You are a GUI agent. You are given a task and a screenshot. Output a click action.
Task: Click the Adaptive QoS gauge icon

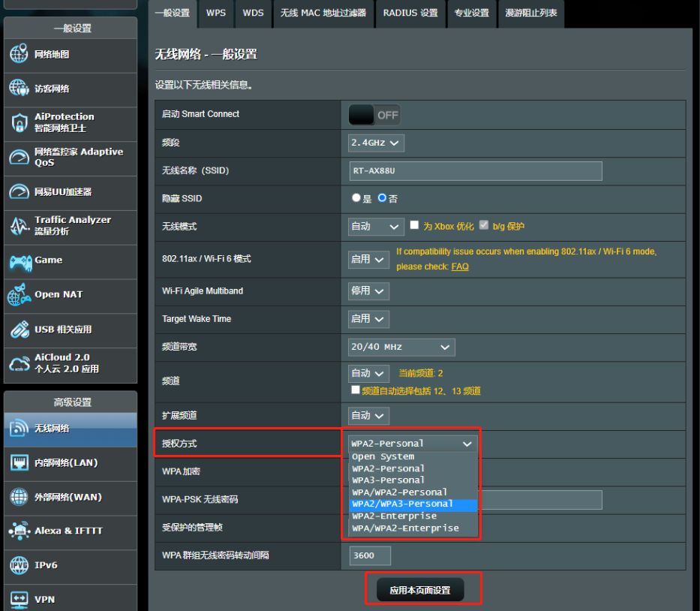(x=19, y=157)
